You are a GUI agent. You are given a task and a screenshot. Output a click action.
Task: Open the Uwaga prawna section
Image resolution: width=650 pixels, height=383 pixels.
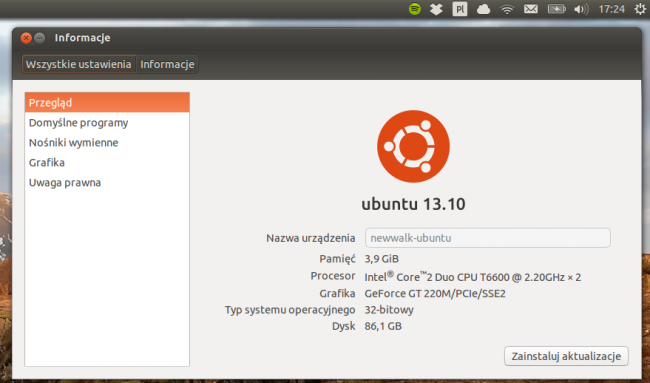coord(107,182)
